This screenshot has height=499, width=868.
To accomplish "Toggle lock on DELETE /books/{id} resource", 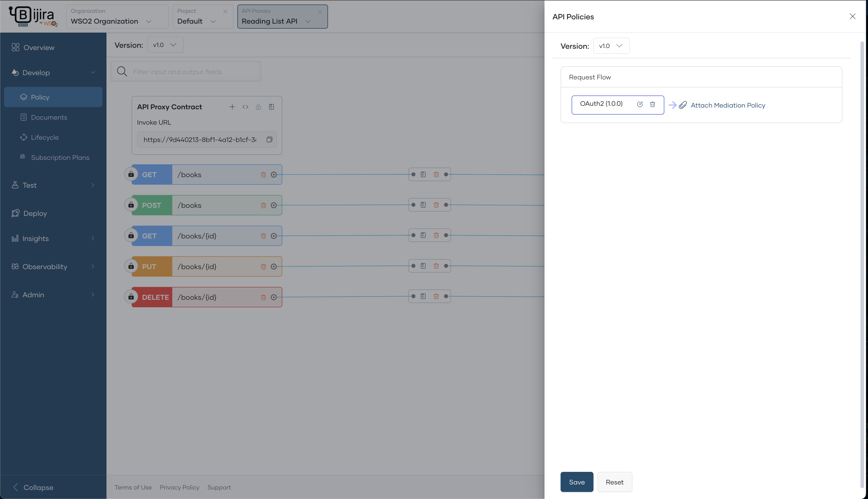I will coord(131,297).
